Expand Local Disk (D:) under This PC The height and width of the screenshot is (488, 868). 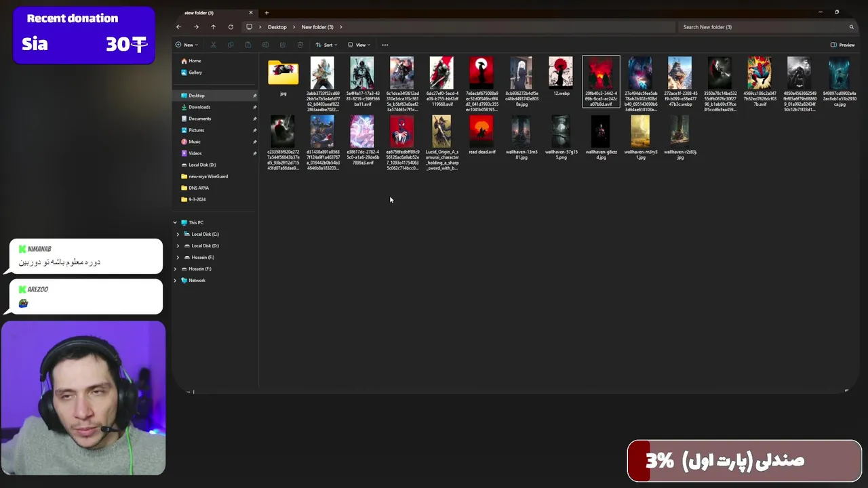click(x=178, y=245)
